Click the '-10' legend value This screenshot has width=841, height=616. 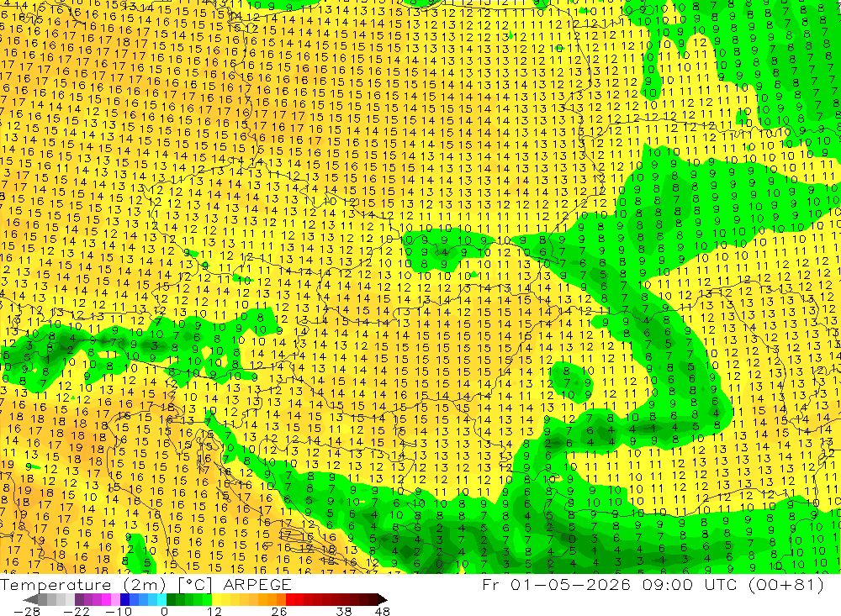(119, 612)
